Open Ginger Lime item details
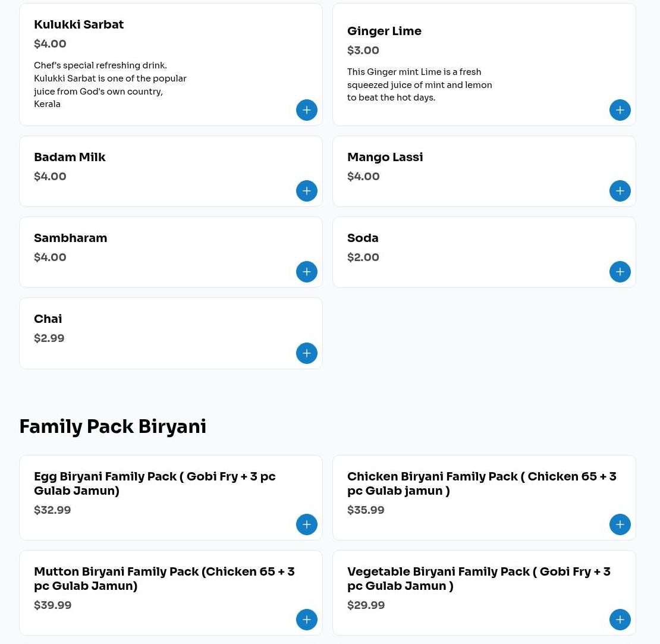The height and width of the screenshot is (644, 660). pyautogui.click(x=384, y=32)
